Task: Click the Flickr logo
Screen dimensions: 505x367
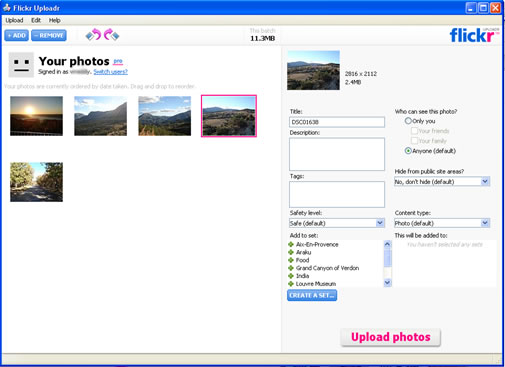Action: pos(474,35)
